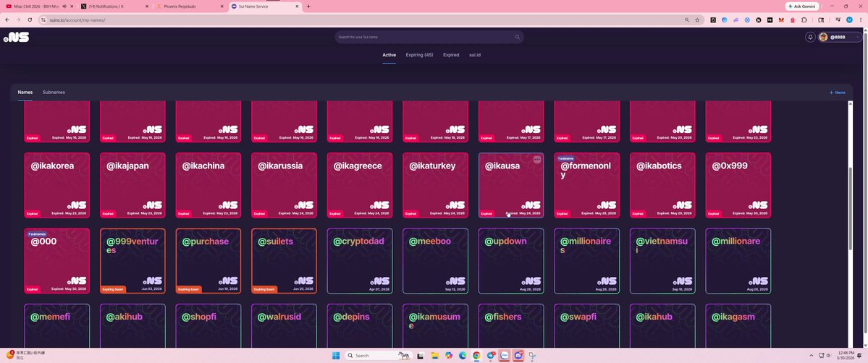Open the Extensions puzzle icon
The height and width of the screenshot is (363, 868).
804,20
